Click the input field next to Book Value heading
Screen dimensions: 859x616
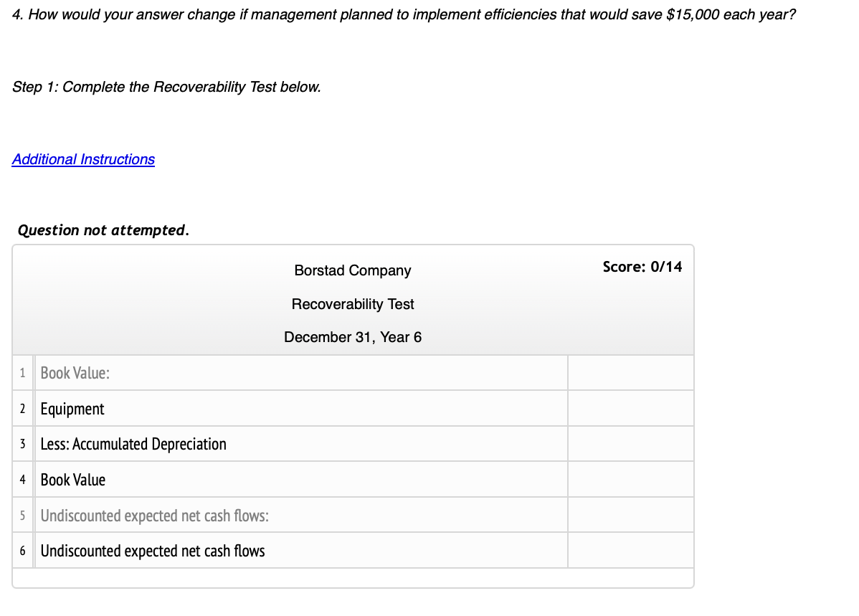630,372
